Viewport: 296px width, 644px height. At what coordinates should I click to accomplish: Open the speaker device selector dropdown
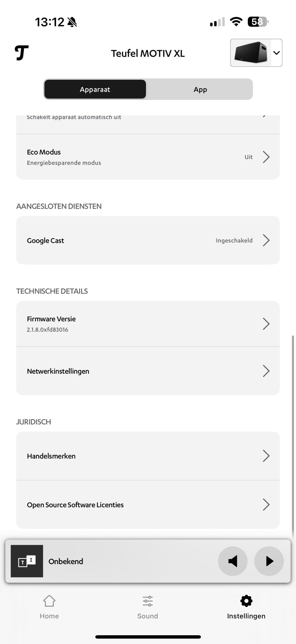tap(256, 53)
